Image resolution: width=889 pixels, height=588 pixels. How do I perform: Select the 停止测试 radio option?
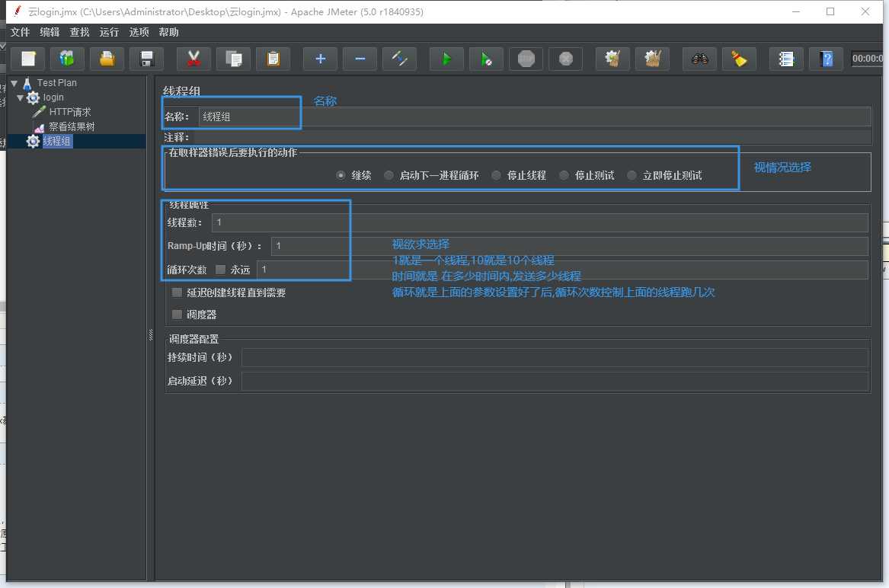point(564,175)
